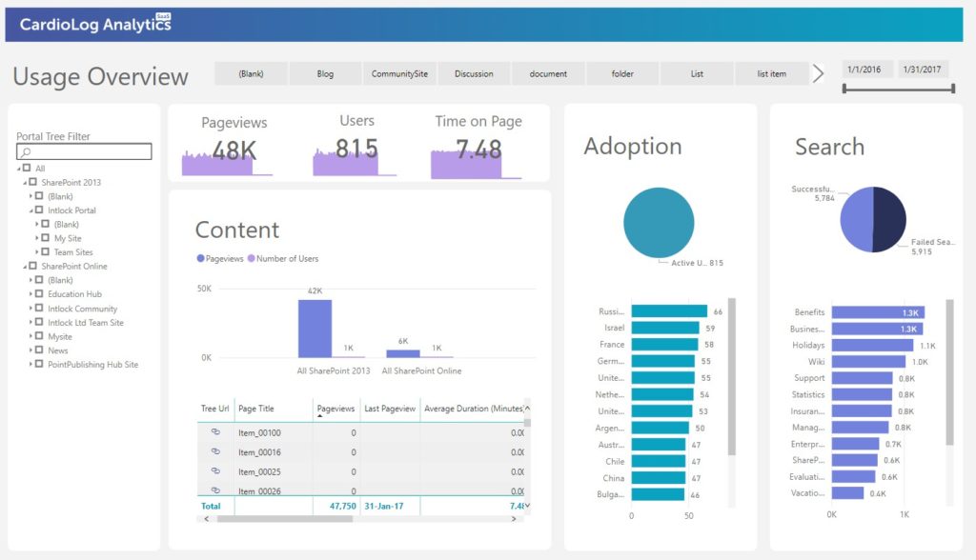
Task: Expand the PointPublishing Hub Site node arrow
Action: [30, 364]
